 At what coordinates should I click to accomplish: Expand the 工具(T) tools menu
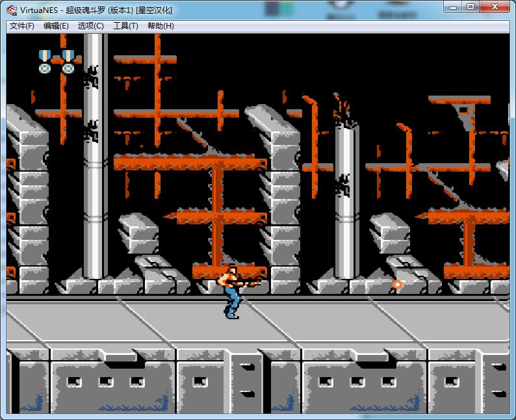pyautogui.click(x=125, y=26)
